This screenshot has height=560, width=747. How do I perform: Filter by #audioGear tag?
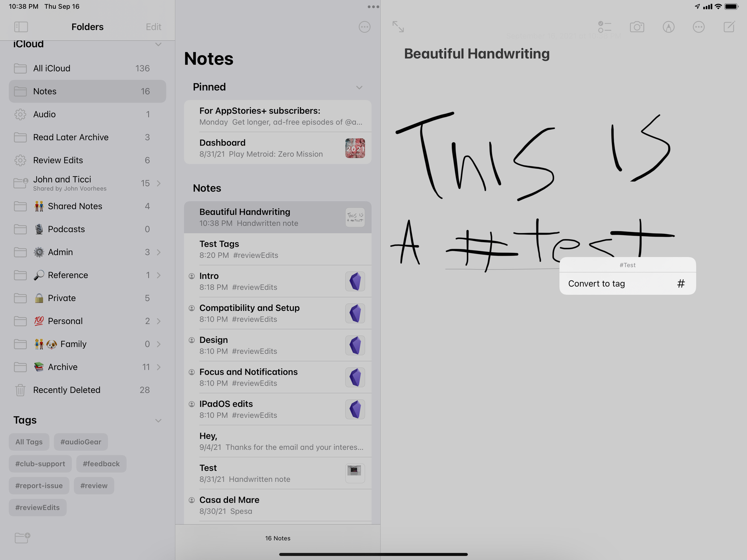[81, 442]
